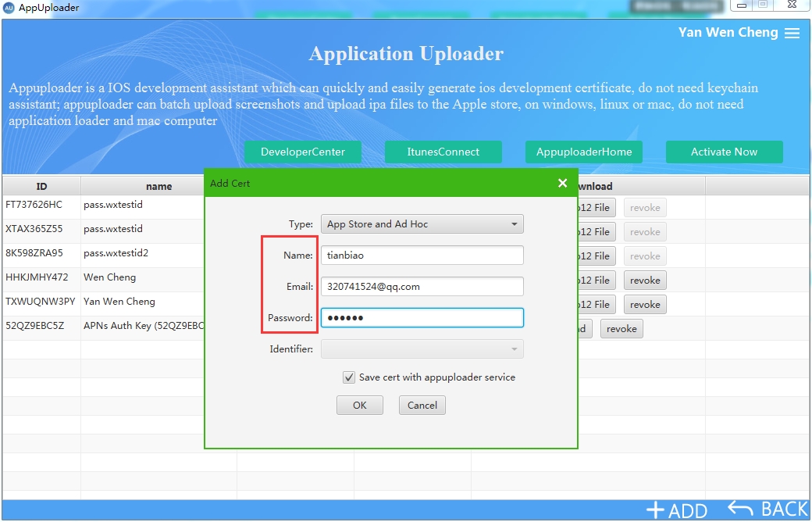Focus the Name field containing tianbiao
The image size is (812, 522).
coord(422,256)
